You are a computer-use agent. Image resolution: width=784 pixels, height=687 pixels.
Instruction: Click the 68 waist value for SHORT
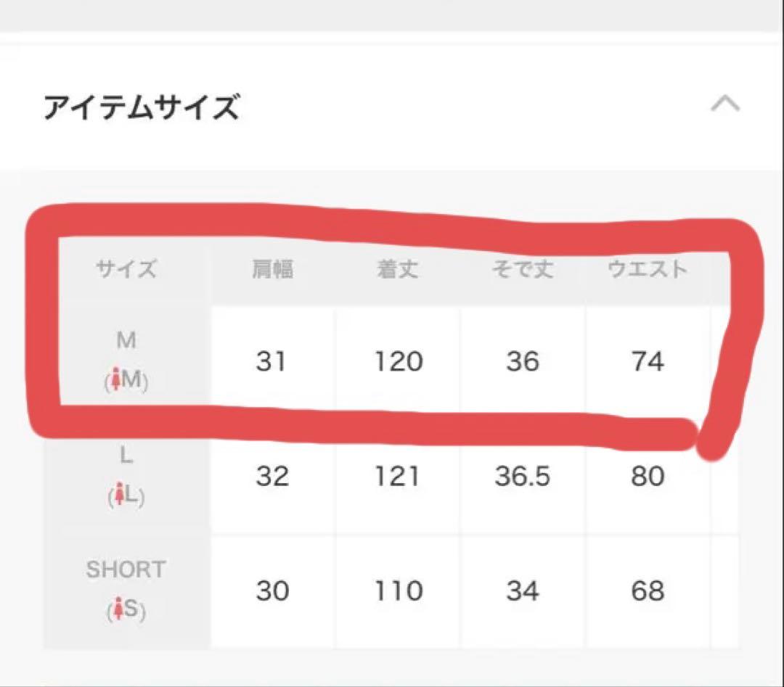(648, 591)
